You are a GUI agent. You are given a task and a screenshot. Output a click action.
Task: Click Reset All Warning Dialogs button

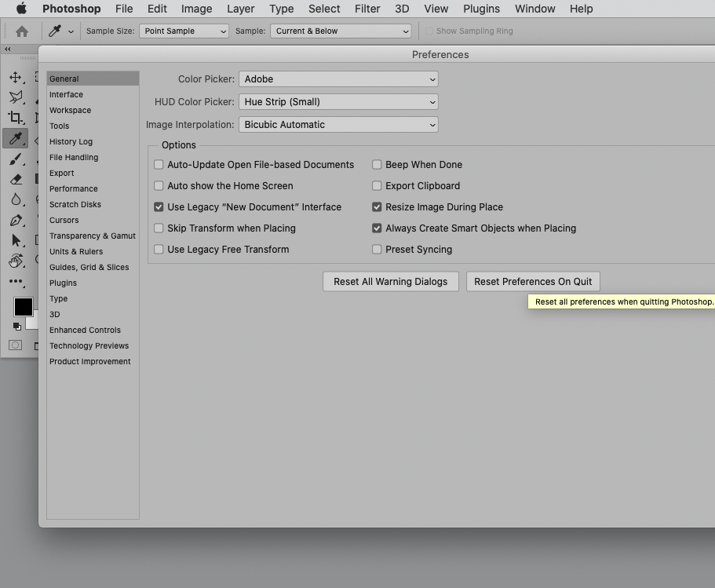[391, 282]
